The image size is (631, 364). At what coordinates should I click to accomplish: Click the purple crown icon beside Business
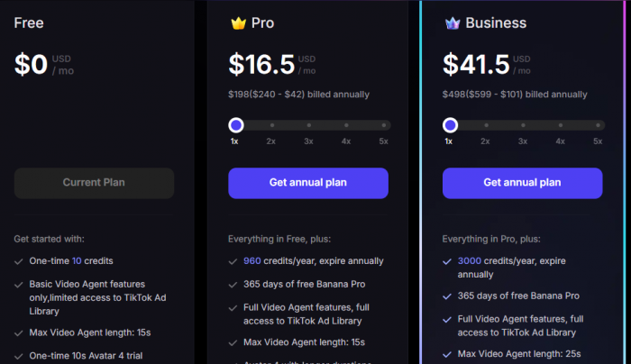[452, 23]
